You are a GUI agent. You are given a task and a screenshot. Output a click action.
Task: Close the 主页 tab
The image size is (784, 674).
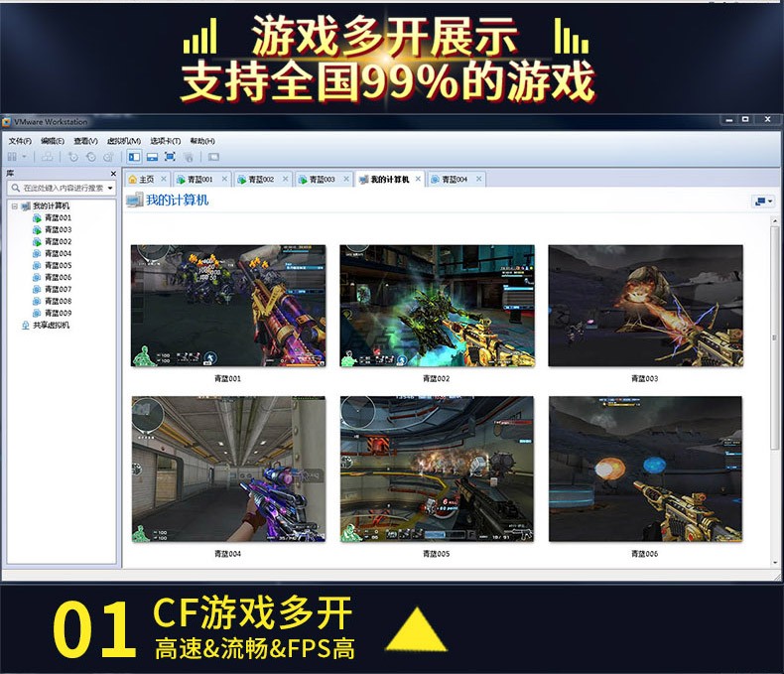tap(164, 179)
